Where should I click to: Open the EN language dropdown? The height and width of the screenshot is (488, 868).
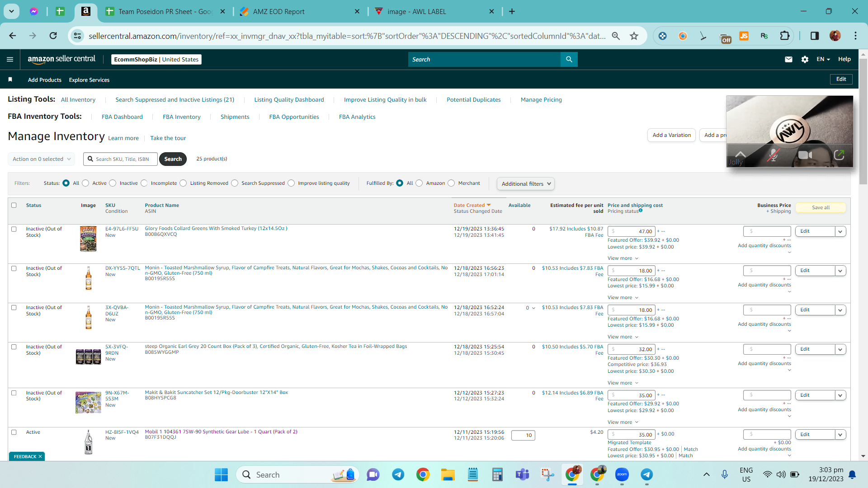click(823, 59)
